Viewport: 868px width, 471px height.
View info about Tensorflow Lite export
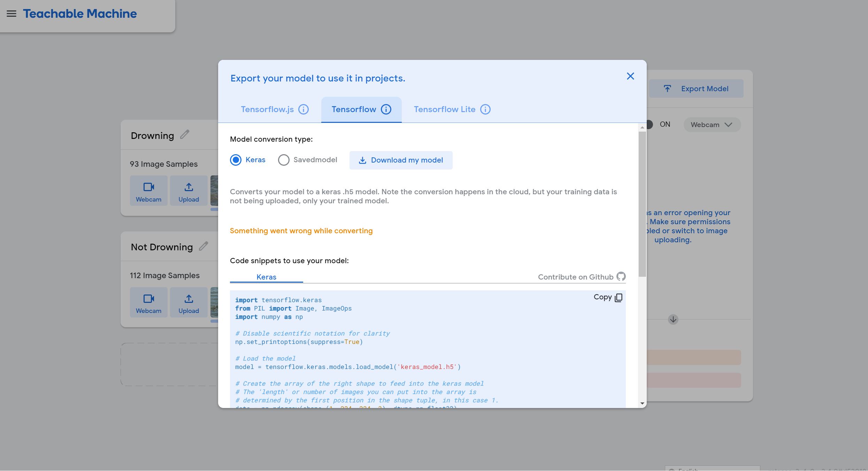(x=485, y=109)
